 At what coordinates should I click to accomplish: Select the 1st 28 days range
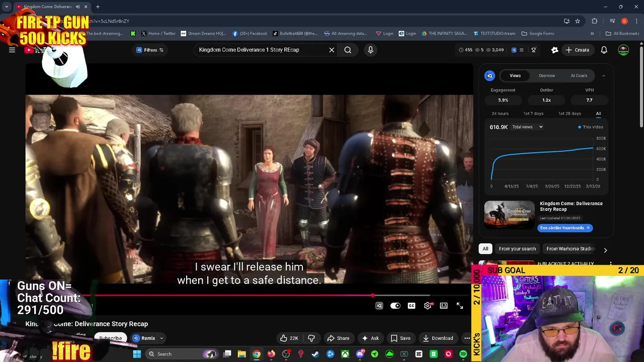[x=570, y=114]
